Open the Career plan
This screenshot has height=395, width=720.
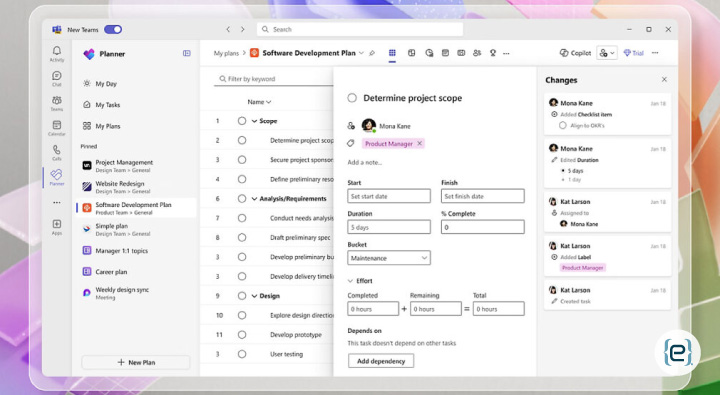pos(136,272)
